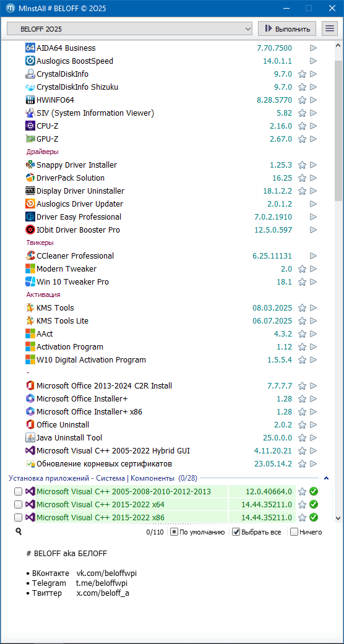Image resolution: width=344 pixels, height=644 pixels.
Task: Run Microsoft Office Installer+ x86 play arrow
Action: [x=313, y=411]
